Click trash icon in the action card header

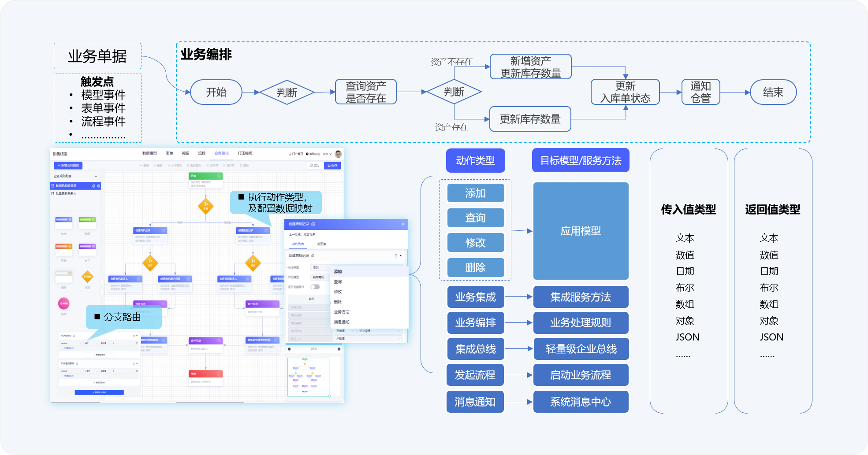tap(395, 256)
